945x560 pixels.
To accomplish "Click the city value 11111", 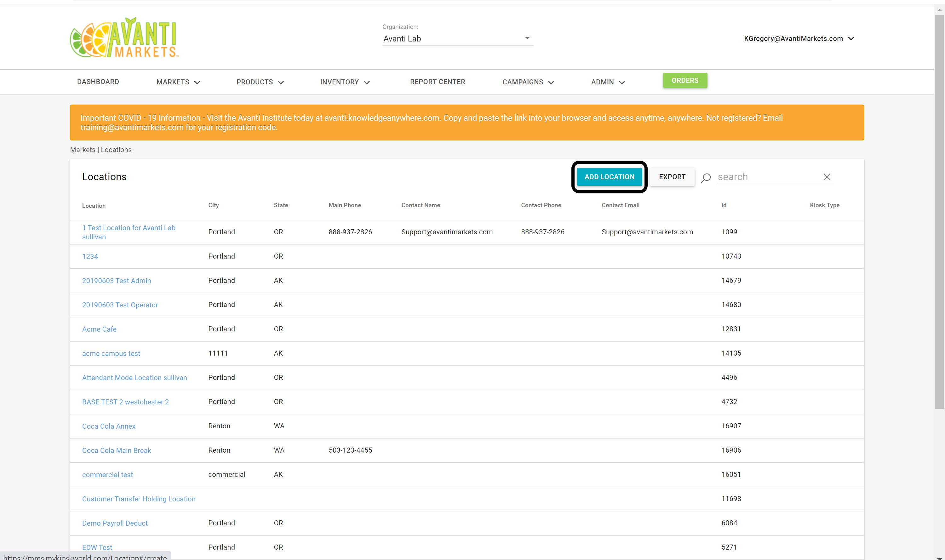I will (x=218, y=353).
